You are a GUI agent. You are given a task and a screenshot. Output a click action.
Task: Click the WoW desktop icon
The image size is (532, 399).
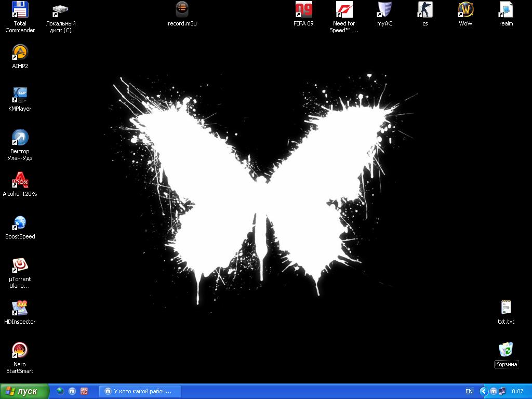click(x=465, y=10)
